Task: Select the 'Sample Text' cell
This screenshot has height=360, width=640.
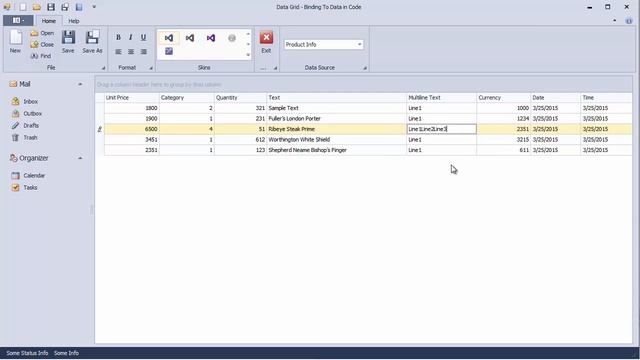Action: [x=337, y=108]
